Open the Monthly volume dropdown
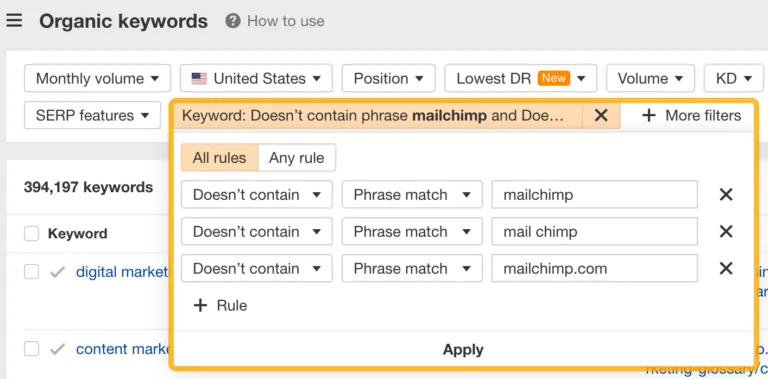Screen dimensions: 768x379 [97, 78]
